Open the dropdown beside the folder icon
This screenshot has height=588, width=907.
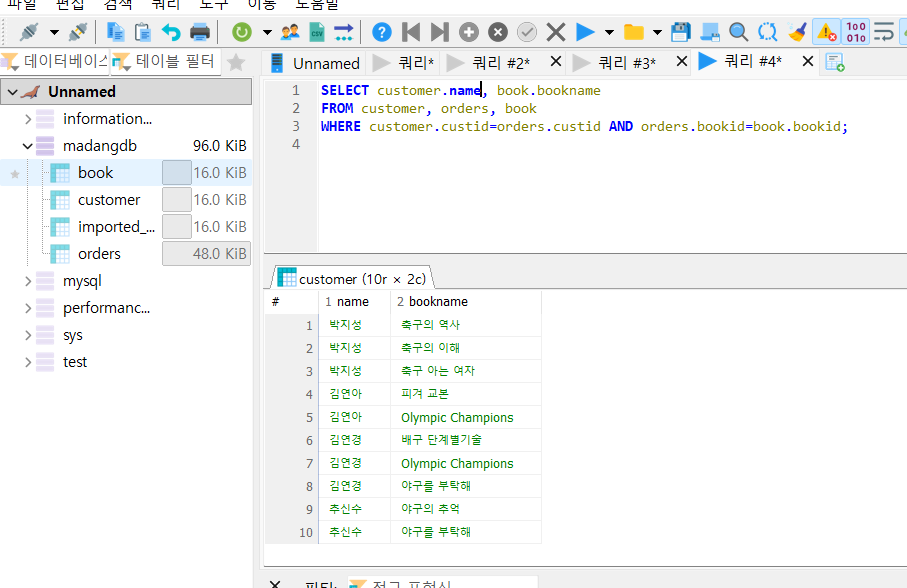(657, 32)
